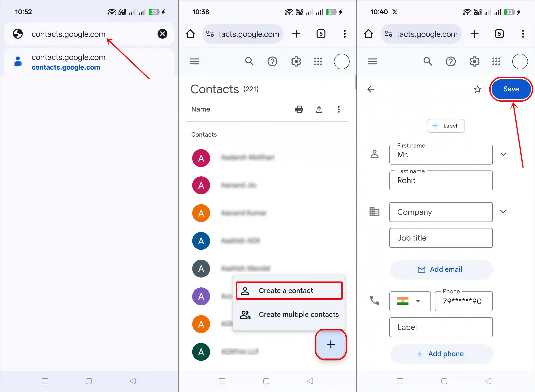Open the tab switcher in the right browser
Viewport: 535px width, 392px height.
499,34
